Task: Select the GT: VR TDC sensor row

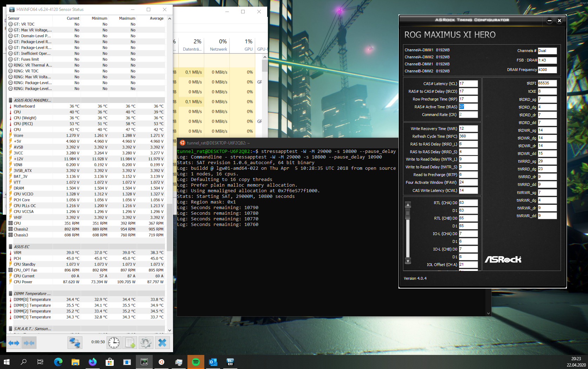Action: [86, 24]
